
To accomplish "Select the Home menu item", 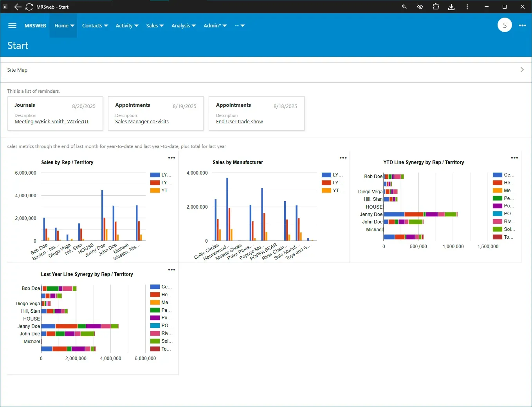I will (64, 25).
